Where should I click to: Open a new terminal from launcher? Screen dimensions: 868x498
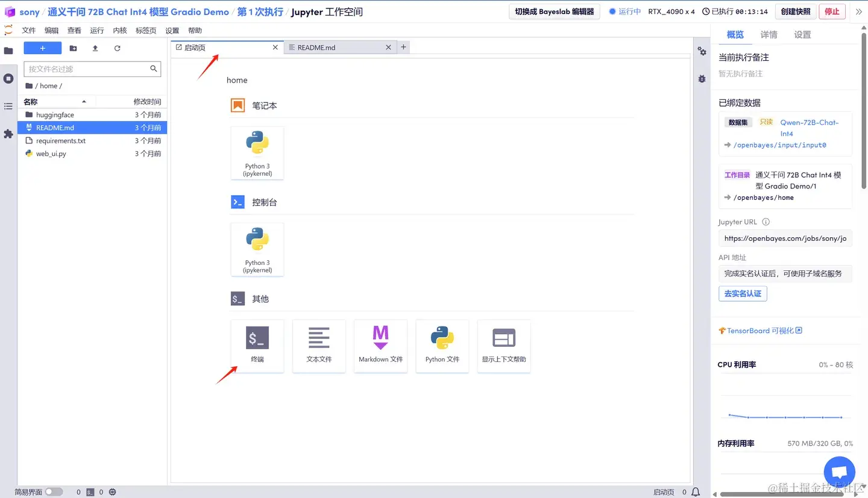pos(257,346)
